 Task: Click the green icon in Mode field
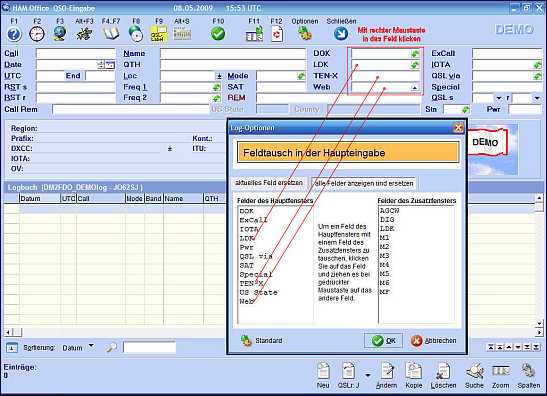tap(301, 76)
